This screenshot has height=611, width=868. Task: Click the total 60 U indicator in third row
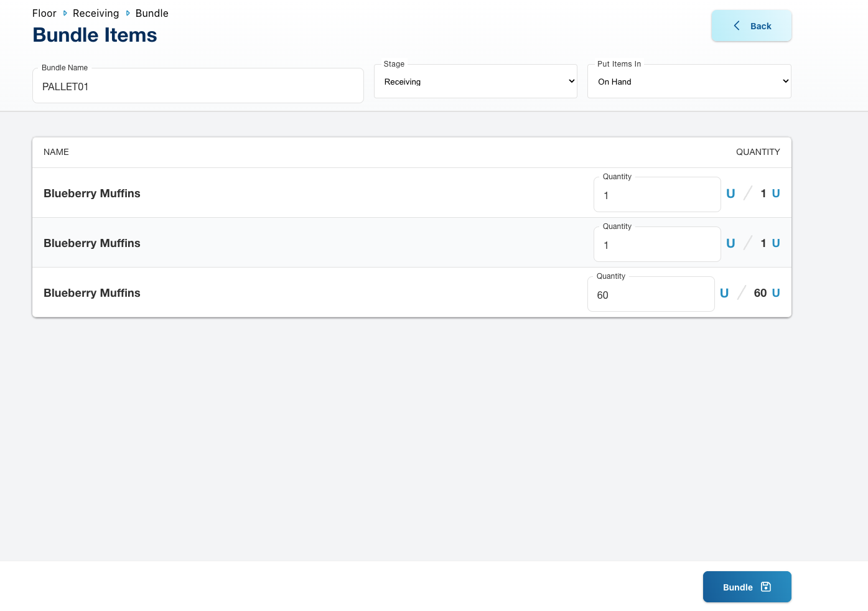767,293
